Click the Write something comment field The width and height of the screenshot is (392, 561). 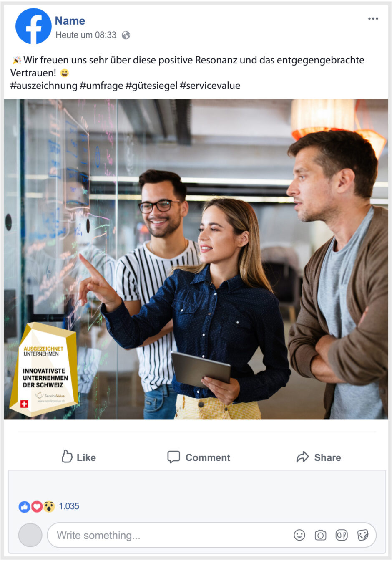pos(211,535)
